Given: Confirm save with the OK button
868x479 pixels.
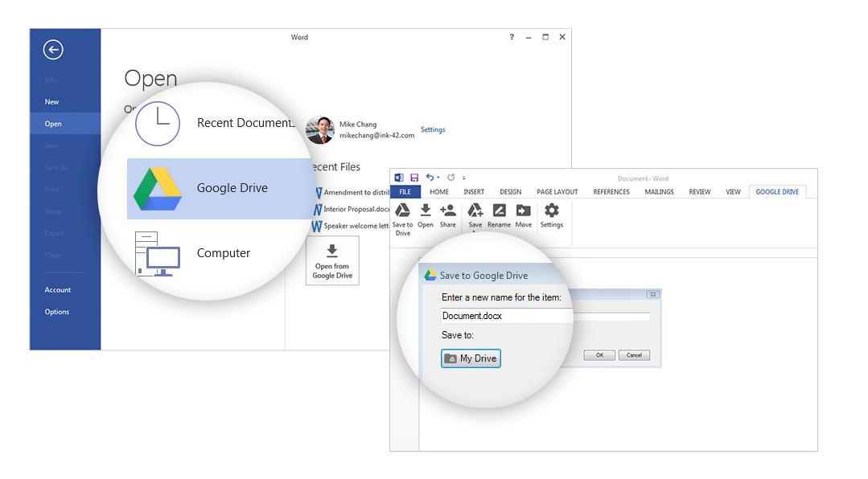Looking at the screenshot, I should [x=599, y=354].
